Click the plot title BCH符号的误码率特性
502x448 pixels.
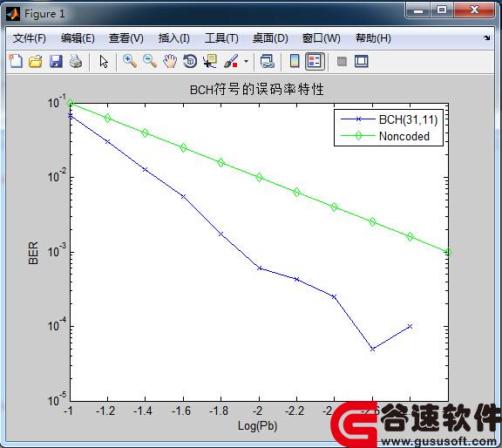(x=257, y=89)
